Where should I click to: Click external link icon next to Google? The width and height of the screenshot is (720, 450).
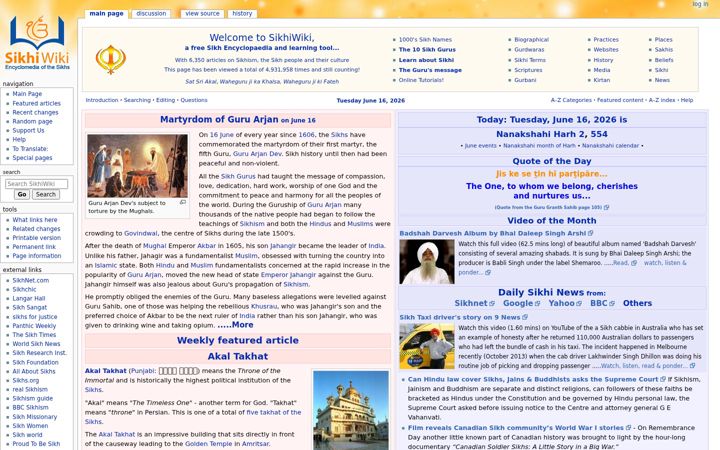pos(537,304)
